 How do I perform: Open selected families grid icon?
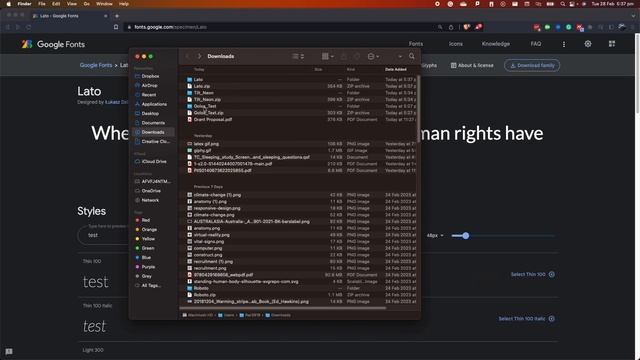[x=611, y=44]
